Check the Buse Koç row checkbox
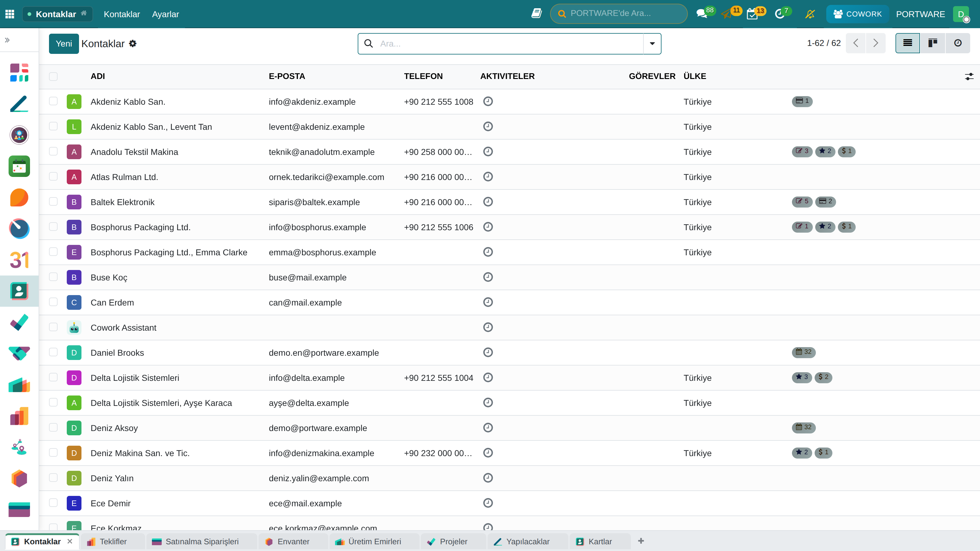The image size is (980, 551). [x=53, y=277]
